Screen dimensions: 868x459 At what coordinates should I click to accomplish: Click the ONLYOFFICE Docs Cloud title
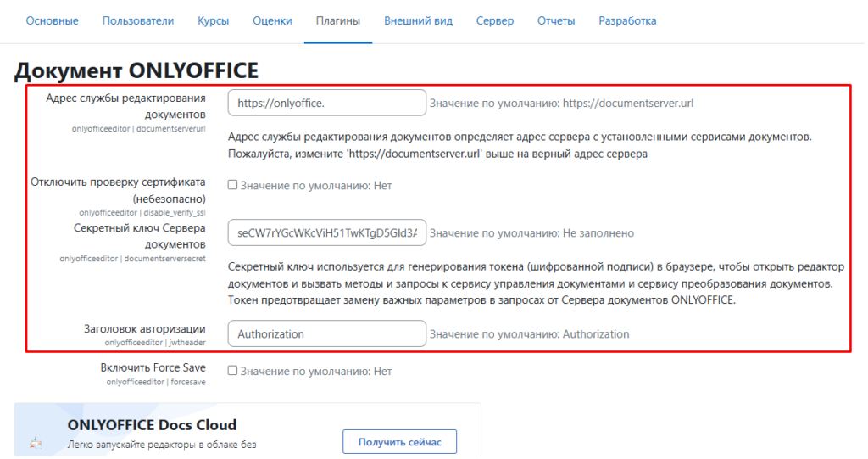[153, 425]
